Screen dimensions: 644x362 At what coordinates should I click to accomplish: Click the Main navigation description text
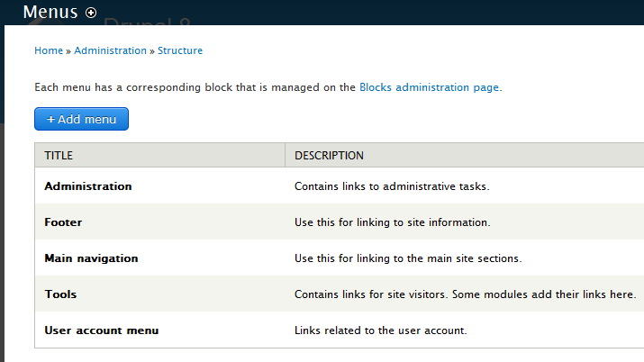pos(408,258)
